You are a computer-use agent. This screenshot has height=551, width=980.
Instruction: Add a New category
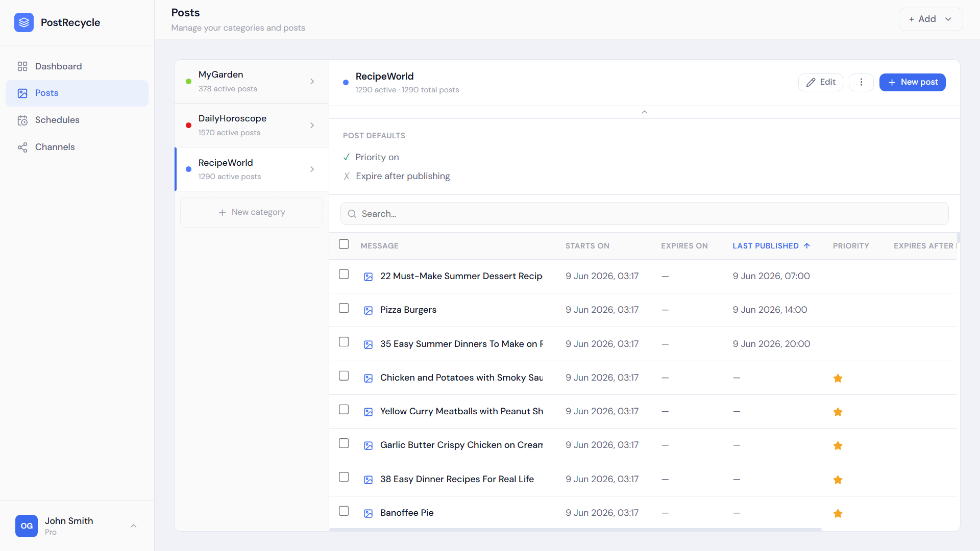click(x=252, y=213)
